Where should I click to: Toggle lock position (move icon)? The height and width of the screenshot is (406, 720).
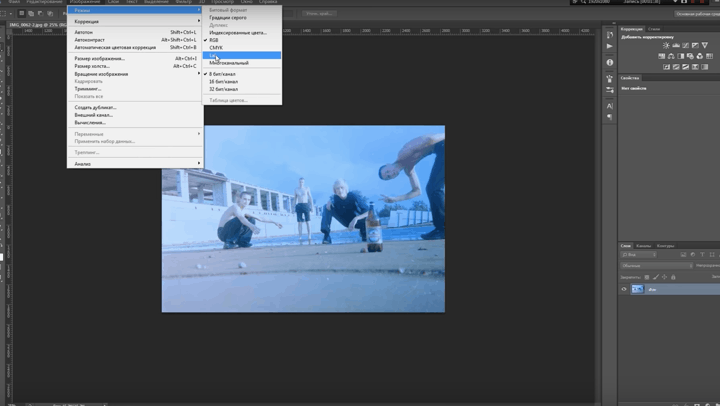coord(664,277)
